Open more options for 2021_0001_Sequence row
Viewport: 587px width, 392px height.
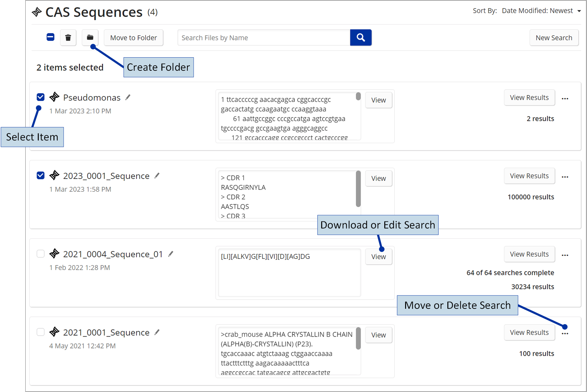[x=565, y=334]
